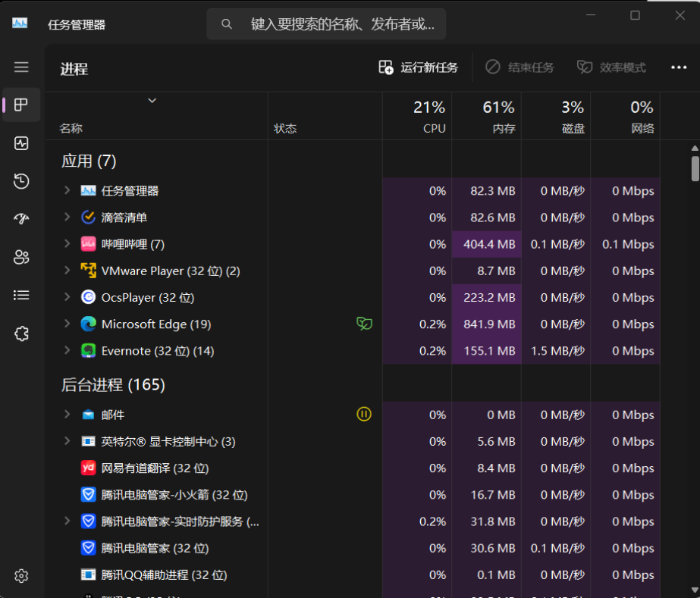Image resolution: width=700 pixels, height=598 pixels.
Task: Sort by the CPU column header
Action: point(417,116)
